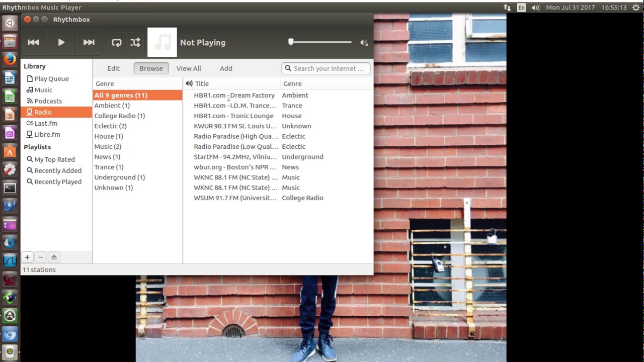The image size is (644, 362).
Task: Click the speaker volume icon in Rhythmbox
Action: pyautogui.click(x=364, y=43)
